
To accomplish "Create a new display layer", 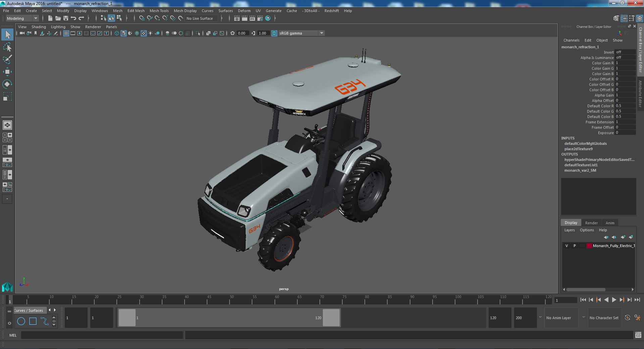I will [x=623, y=237].
